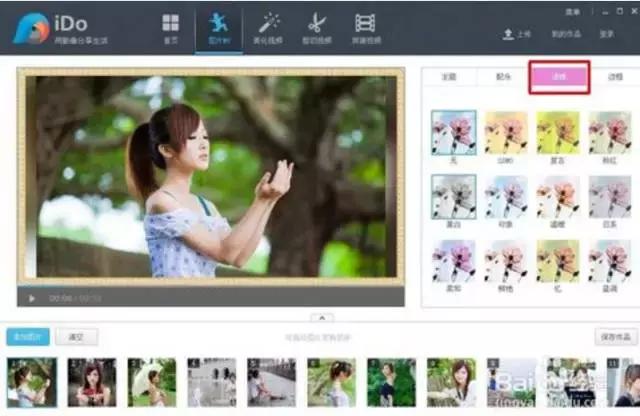
Task: Select photo 3, girl with white umbrella
Action: point(152,382)
